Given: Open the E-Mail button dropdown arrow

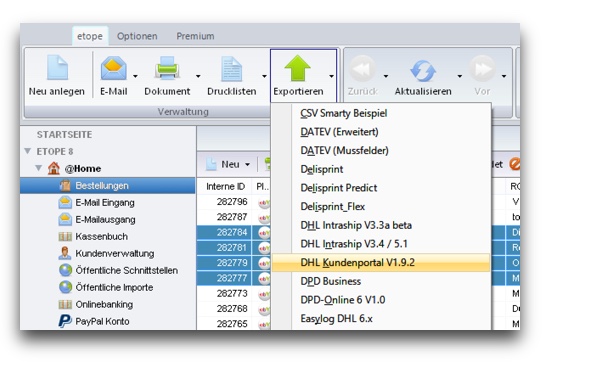Looking at the screenshot, I should tap(135, 76).
